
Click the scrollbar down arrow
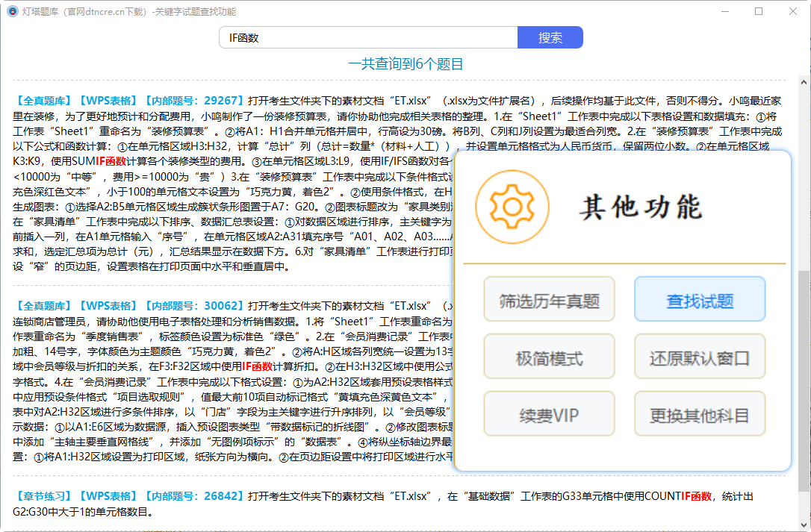804,525
